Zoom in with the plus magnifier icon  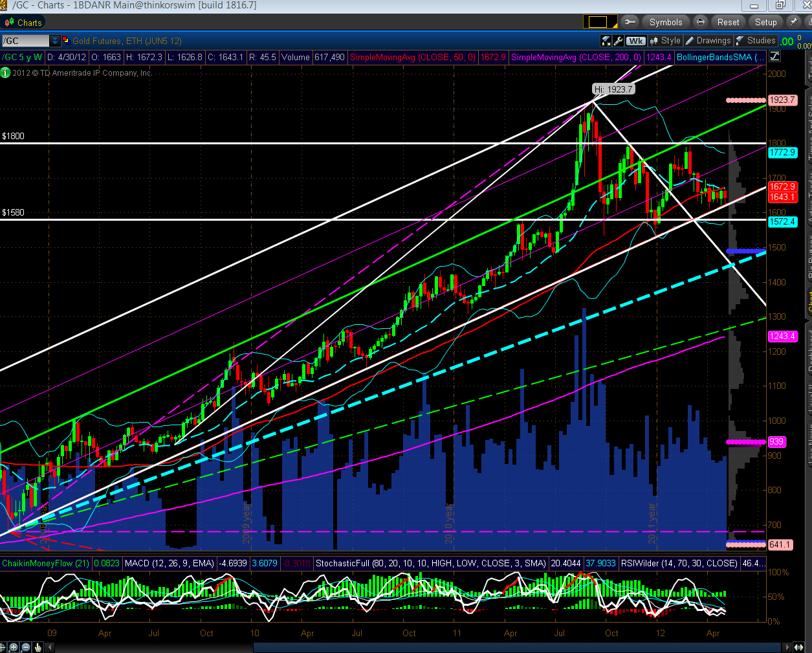click(14, 647)
